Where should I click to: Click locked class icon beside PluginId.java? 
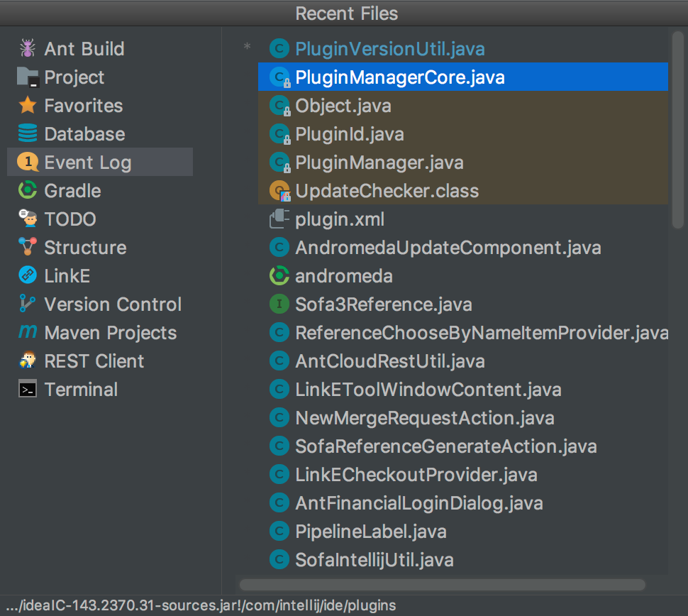(x=279, y=134)
